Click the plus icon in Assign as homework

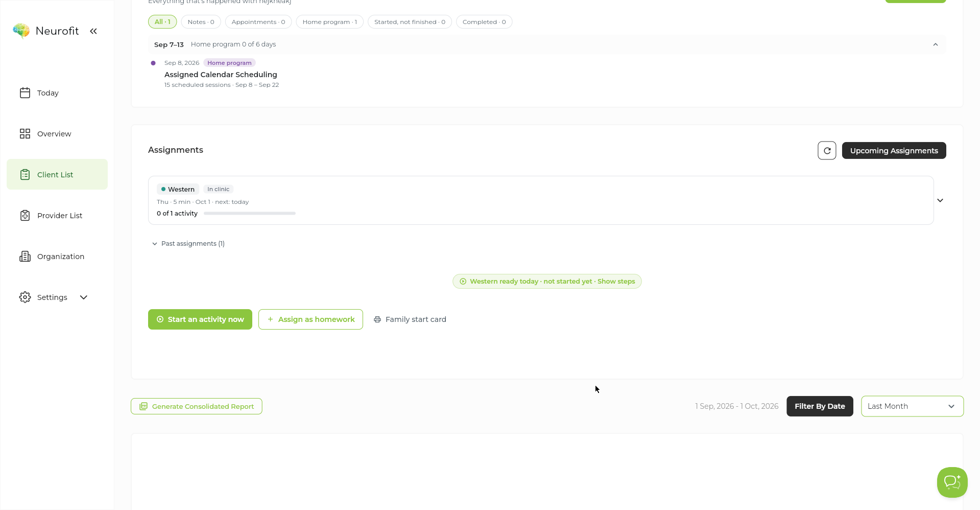click(x=270, y=319)
